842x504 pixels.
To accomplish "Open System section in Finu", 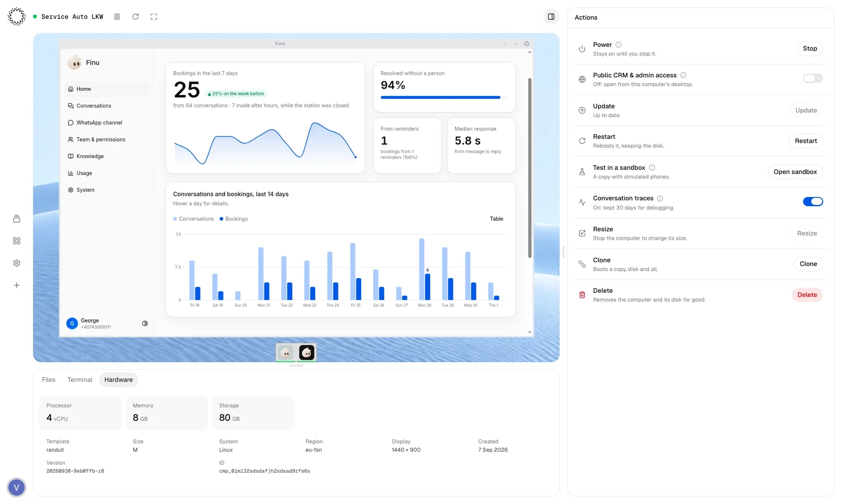I will click(x=107, y=190).
